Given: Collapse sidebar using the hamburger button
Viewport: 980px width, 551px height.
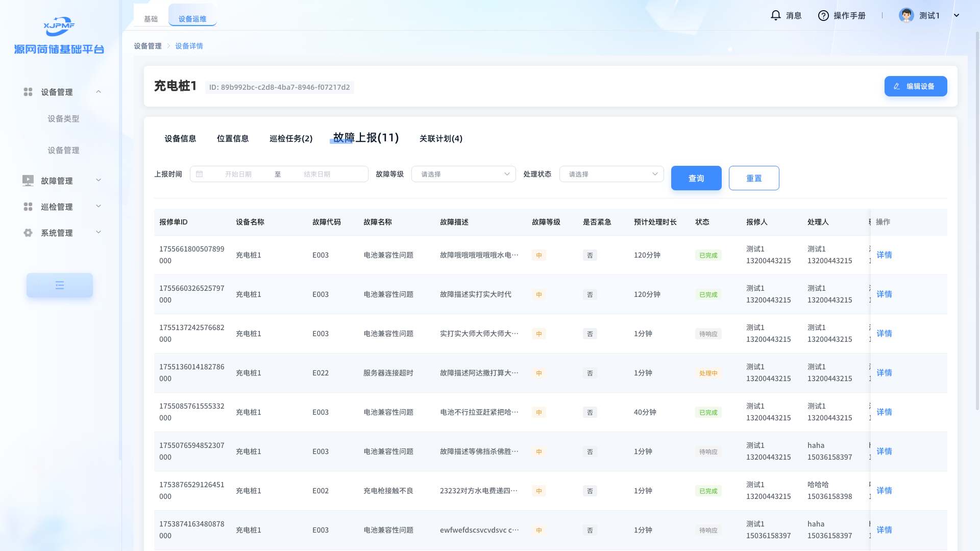Looking at the screenshot, I should click(60, 285).
